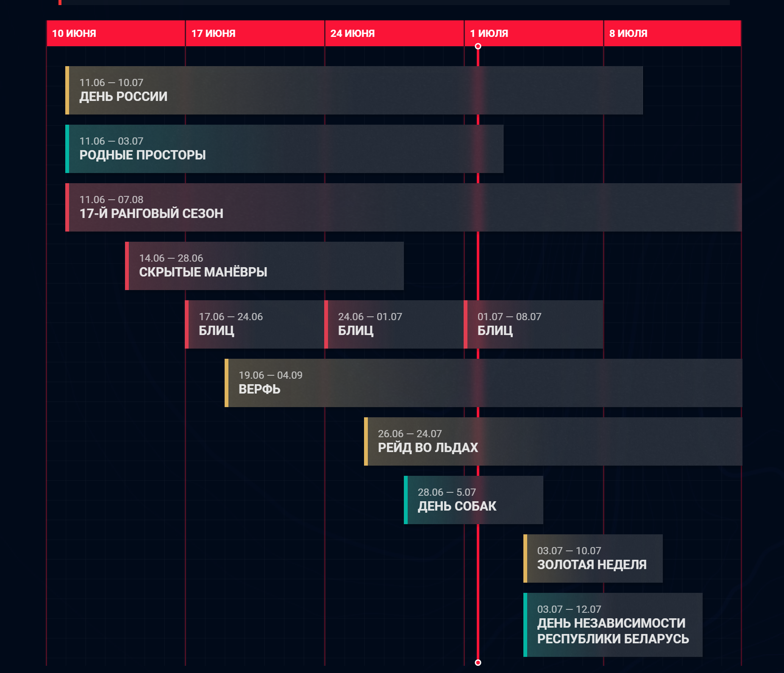
Task: Click the Блиц event for 01.07 – 08.07
Action: point(533,324)
